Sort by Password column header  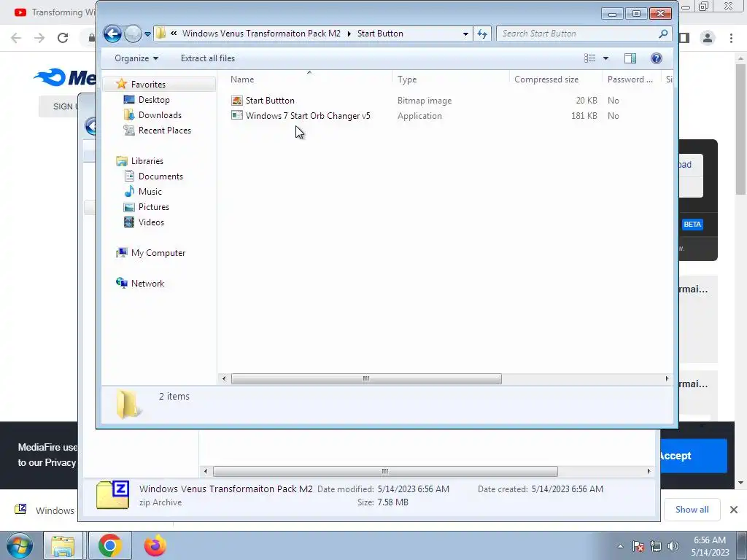click(x=631, y=79)
